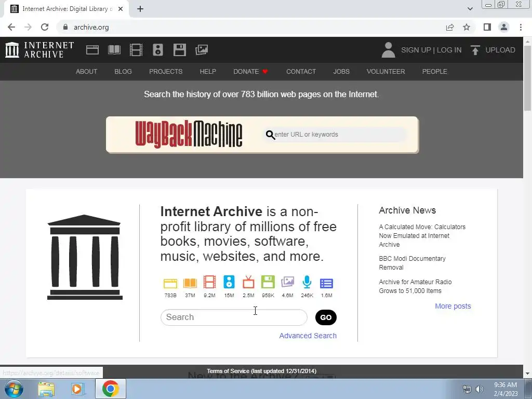532x399 pixels.
Task: Focus the Wayback 'enter URL or keywords' field
Action: 335,135
